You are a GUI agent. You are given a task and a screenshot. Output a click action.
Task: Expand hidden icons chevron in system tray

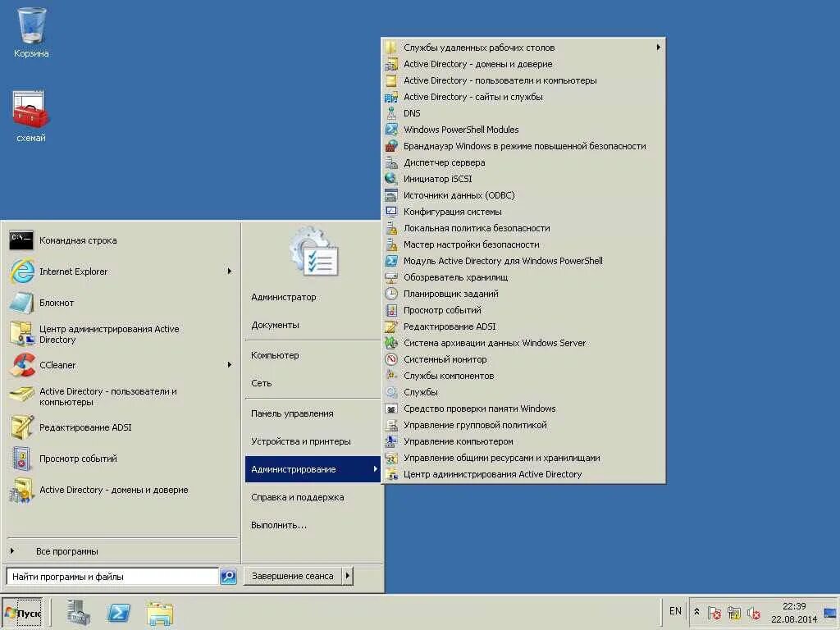[x=696, y=611]
